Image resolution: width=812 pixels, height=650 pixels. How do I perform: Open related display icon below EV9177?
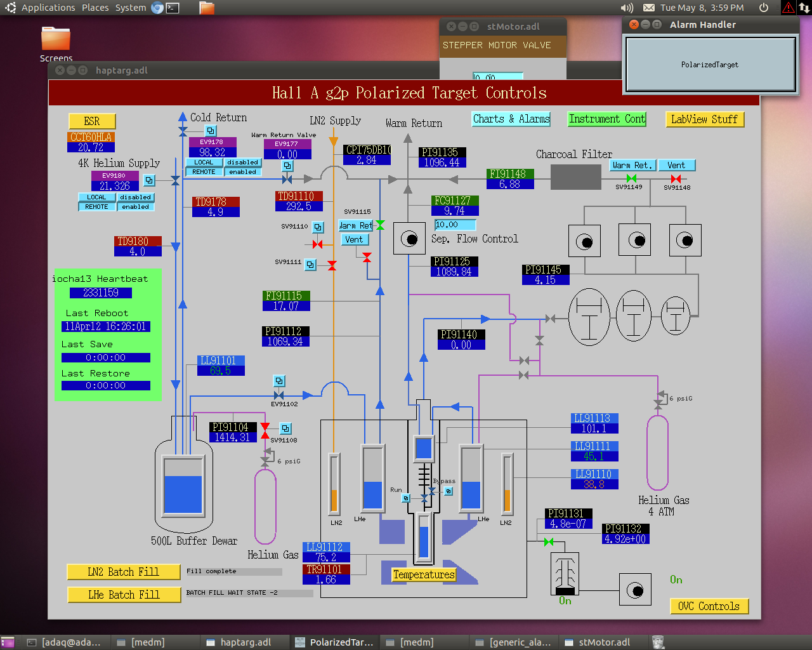pos(287,166)
